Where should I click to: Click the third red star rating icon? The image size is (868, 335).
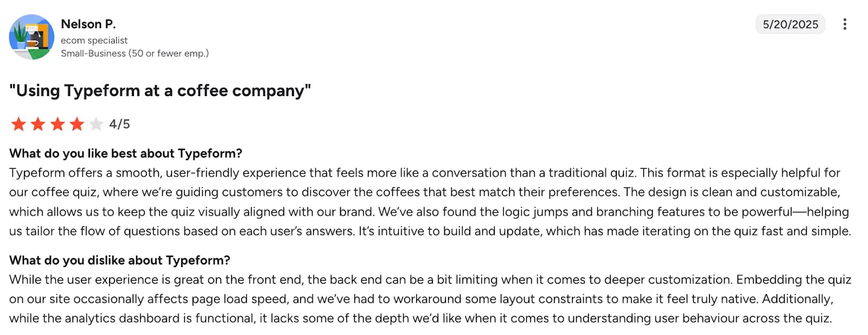57,124
